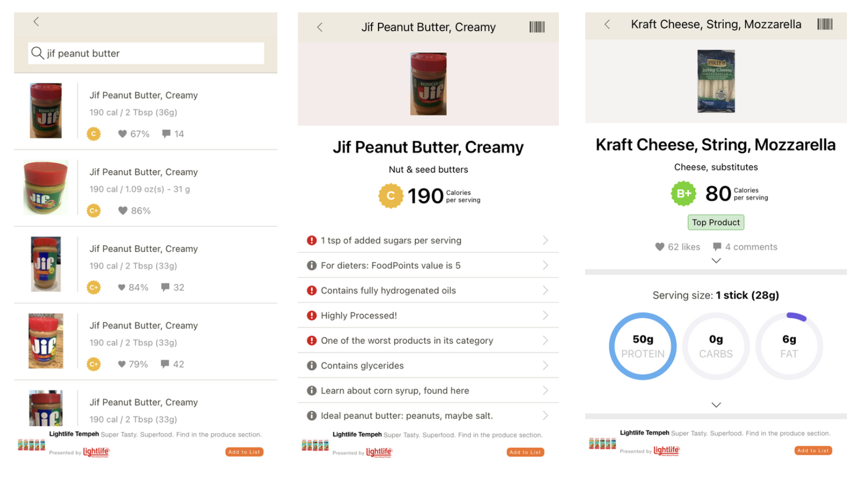Go back from Kraft Cheese page
Viewport: 868px width, 480px height.
click(607, 24)
